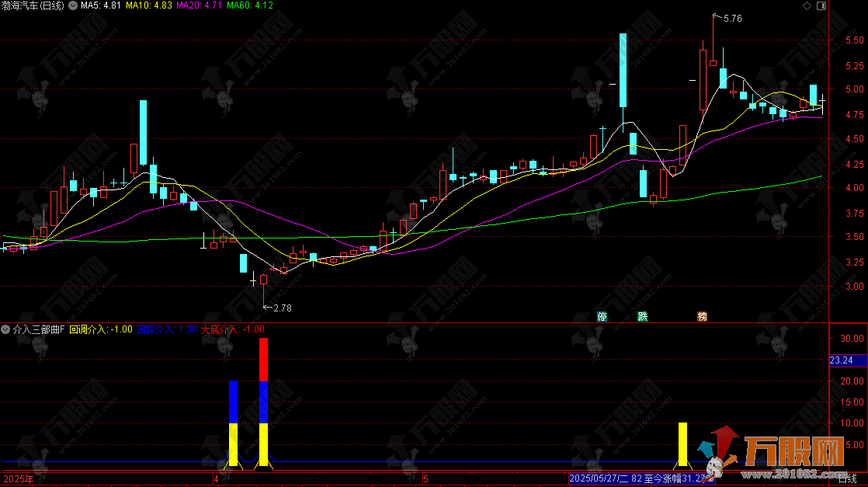This screenshot has width=868, height=487.
Task: Expand the 介入三部曲F indicator dropdown arrow
Action: (x=5, y=329)
